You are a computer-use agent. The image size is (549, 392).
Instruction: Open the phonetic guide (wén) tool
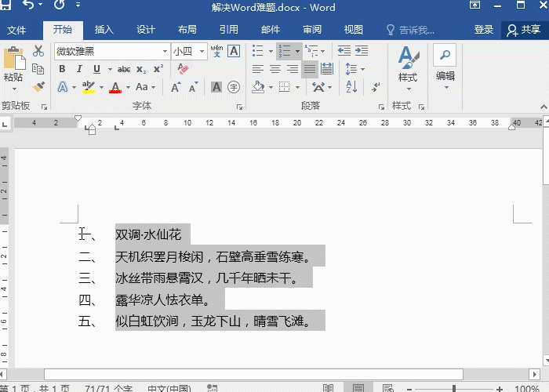point(216,51)
